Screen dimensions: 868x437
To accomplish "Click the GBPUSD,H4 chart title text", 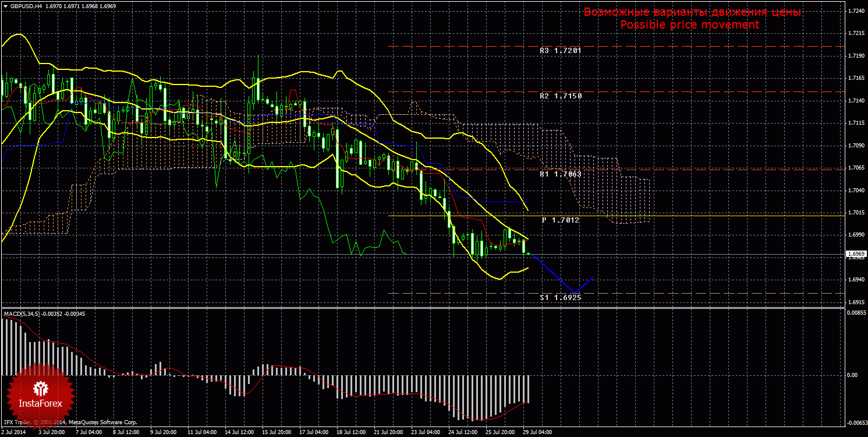I will point(25,6).
